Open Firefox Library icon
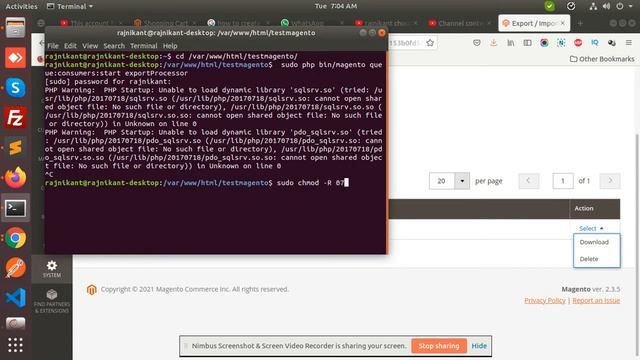 [x=511, y=42]
